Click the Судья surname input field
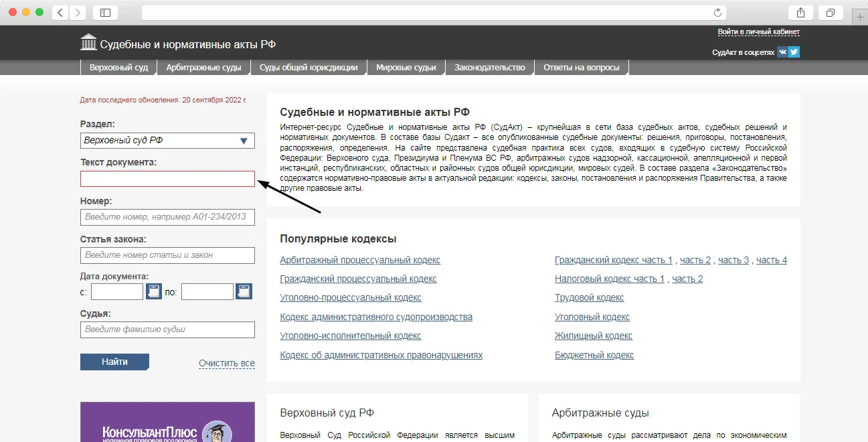The image size is (868, 442). 167,329
